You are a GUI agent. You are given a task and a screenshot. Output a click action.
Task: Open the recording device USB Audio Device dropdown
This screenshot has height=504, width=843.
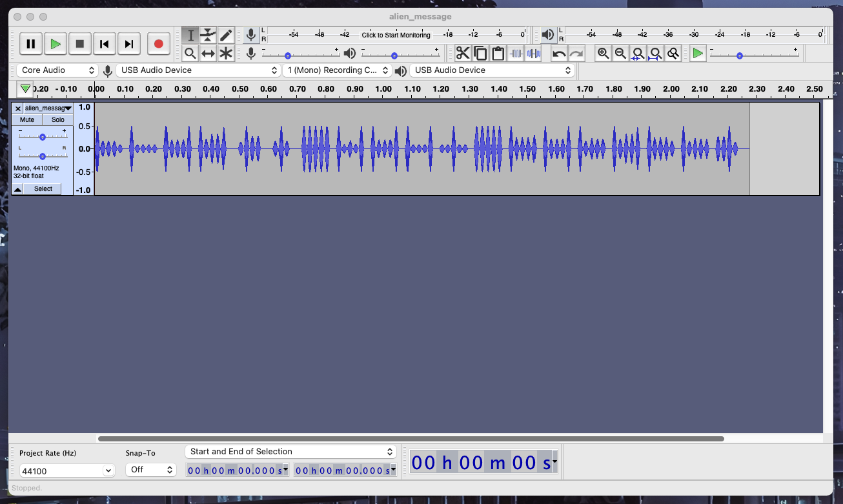pyautogui.click(x=198, y=70)
